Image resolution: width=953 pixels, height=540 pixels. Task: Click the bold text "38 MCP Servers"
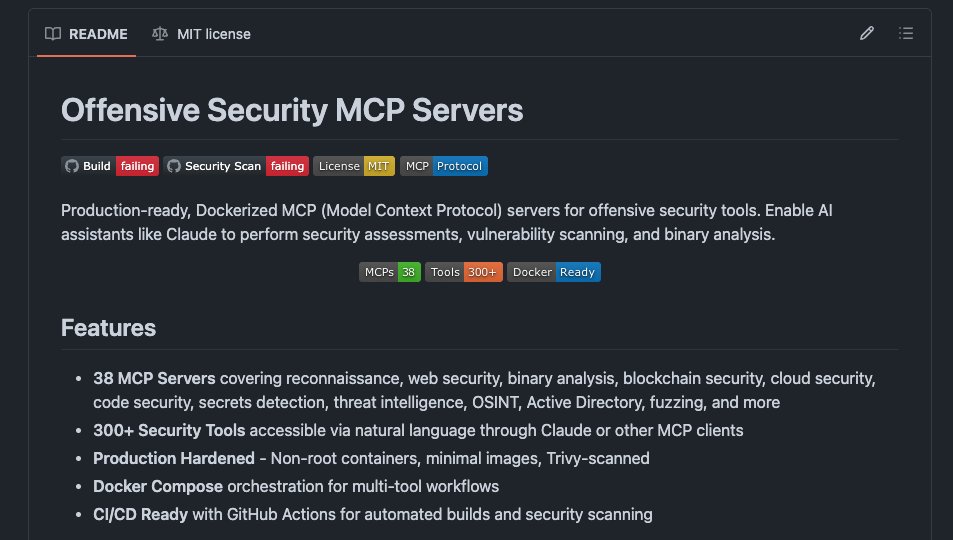click(154, 378)
